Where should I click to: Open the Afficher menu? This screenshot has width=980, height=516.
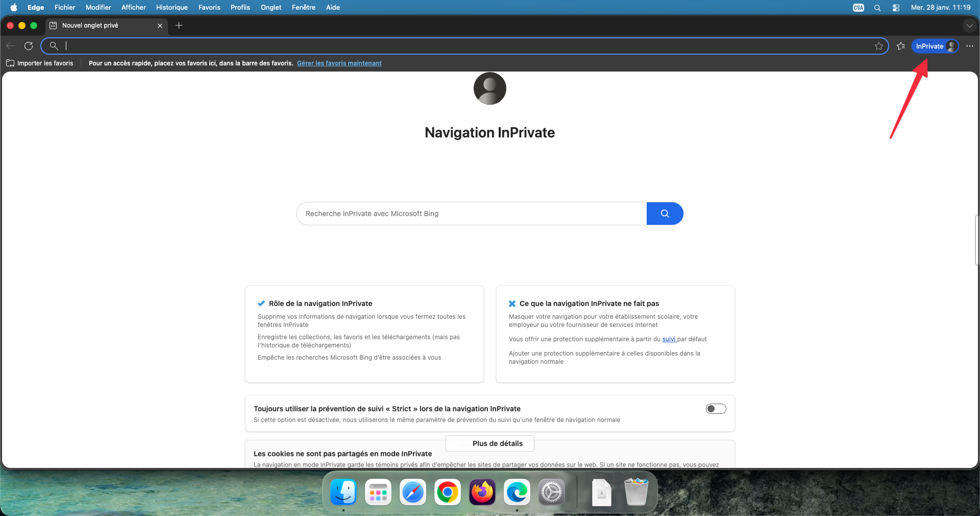(134, 7)
